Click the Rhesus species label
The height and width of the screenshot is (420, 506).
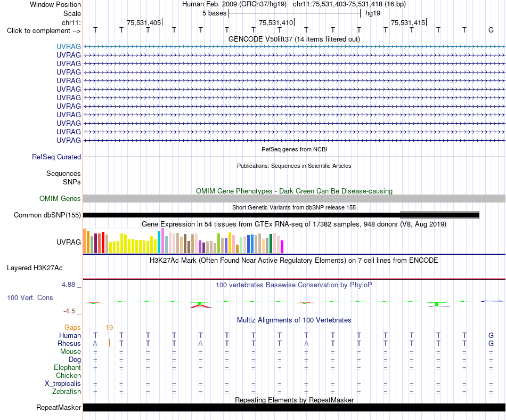[69, 343]
